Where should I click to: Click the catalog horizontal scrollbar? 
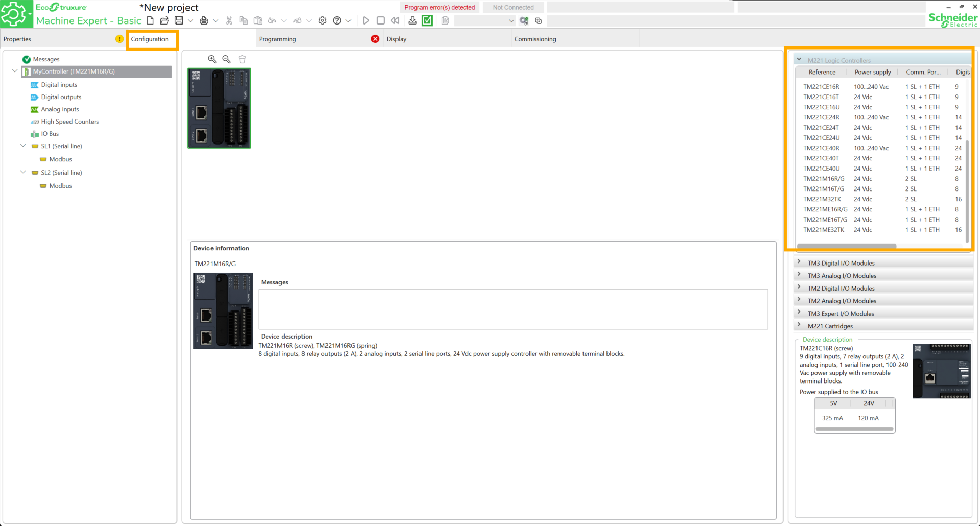pos(846,246)
